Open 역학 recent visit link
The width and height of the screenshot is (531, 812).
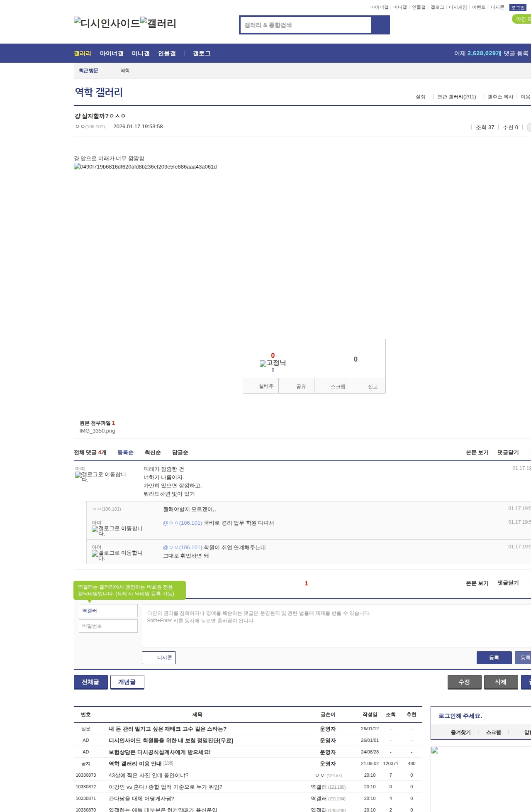pos(125,71)
